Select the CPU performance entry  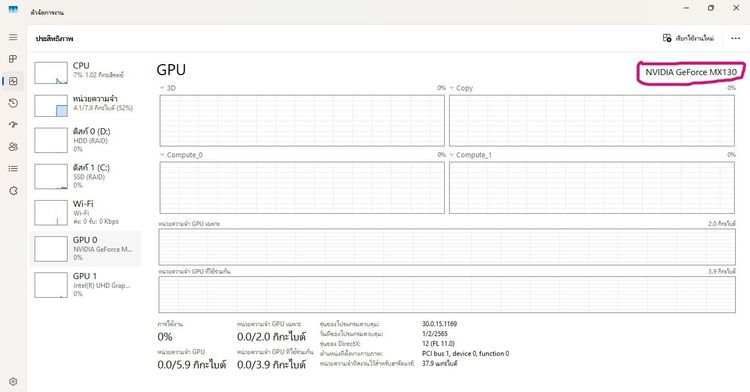pos(85,72)
